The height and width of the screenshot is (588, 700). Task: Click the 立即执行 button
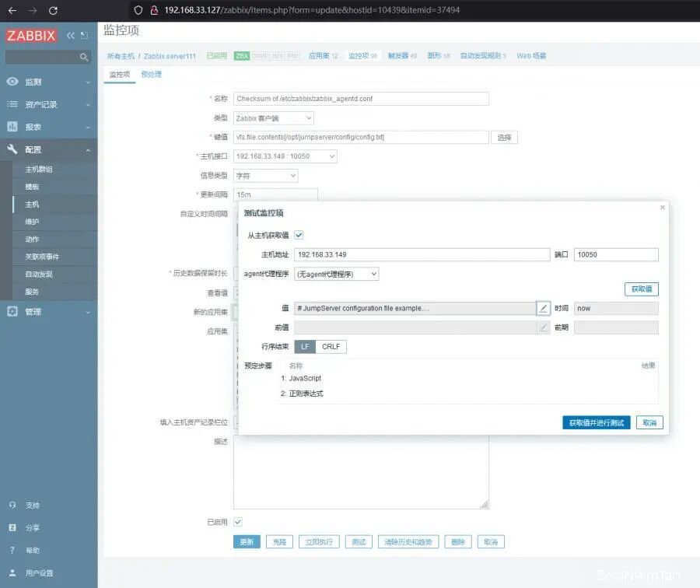pyautogui.click(x=319, y=541)
